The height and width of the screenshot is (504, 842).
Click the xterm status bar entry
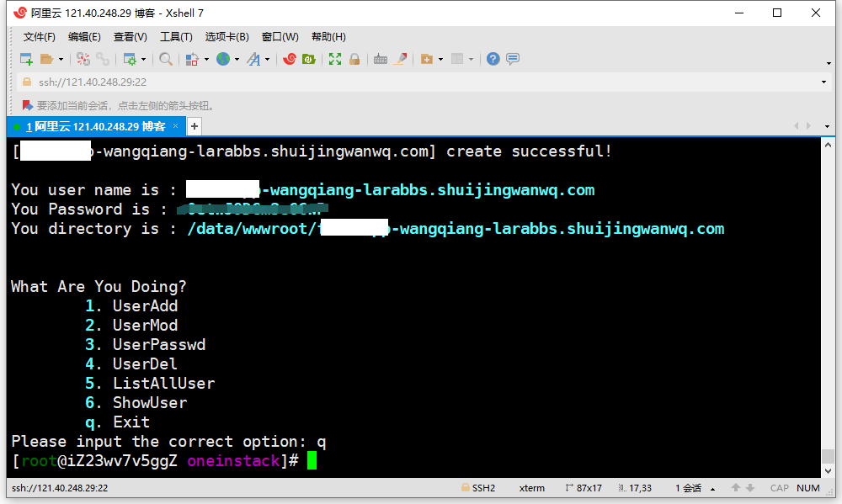point(531,488)
